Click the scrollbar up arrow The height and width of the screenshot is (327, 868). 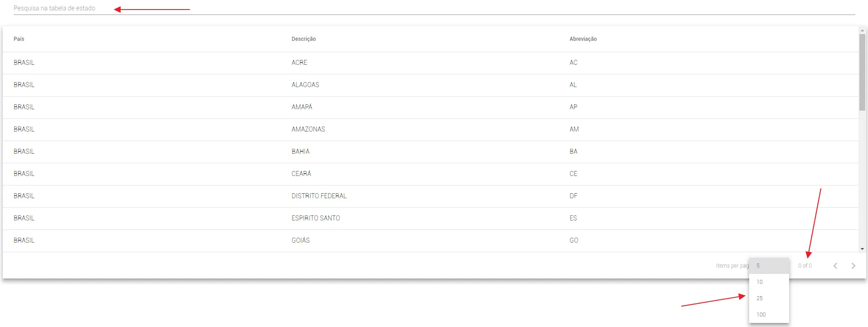tap(862, 31)
